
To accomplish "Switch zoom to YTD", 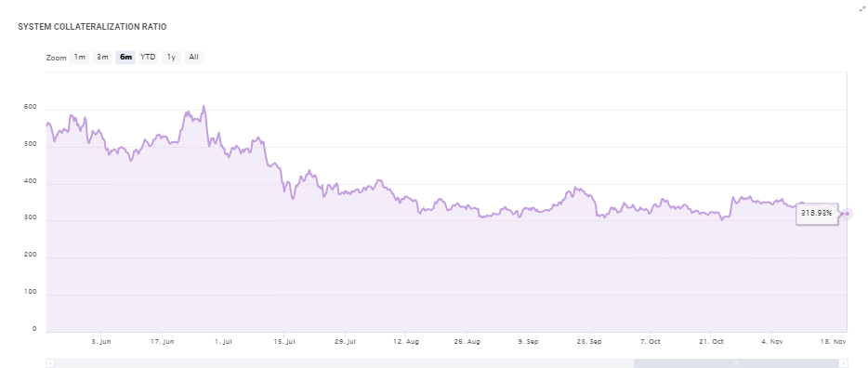I will pos(148,57).
